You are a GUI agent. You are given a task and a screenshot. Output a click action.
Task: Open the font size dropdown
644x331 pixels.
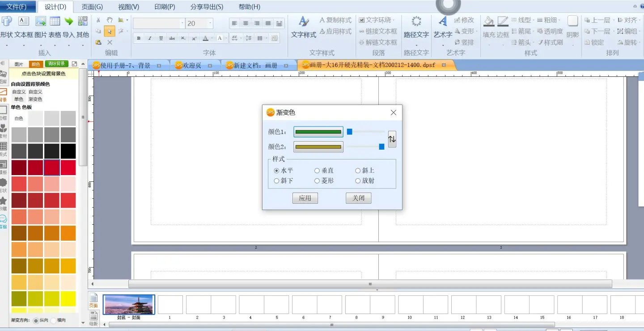(211, 24)
